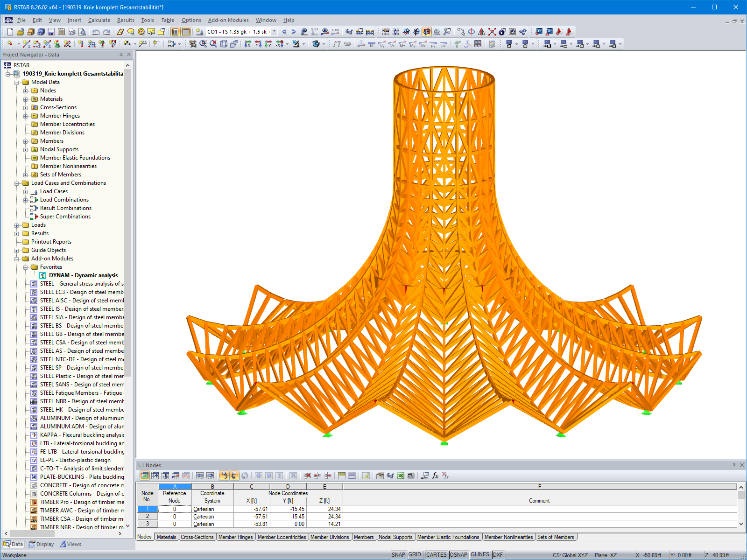Select the X coordinate cell of node 2
The height and width of the screenshot is (560, 747).
point(252,517)
